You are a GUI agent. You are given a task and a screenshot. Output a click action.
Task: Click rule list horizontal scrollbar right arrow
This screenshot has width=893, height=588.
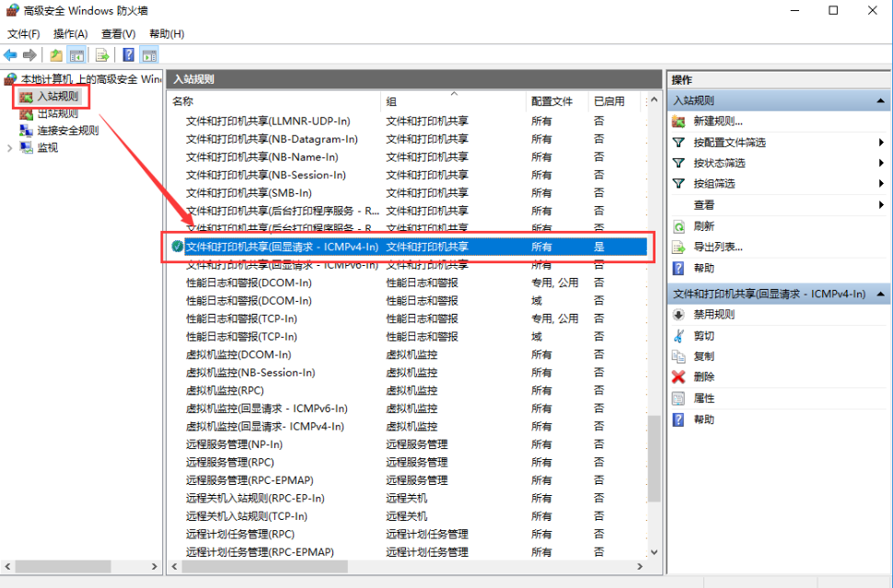(x=640, y=566)
